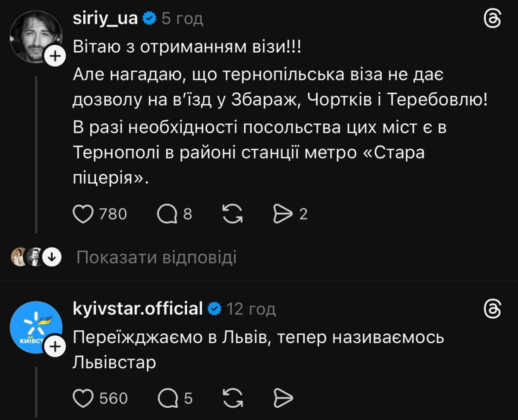
Task: Open the kyivstar.official username profile link
Action: [138, 309]
